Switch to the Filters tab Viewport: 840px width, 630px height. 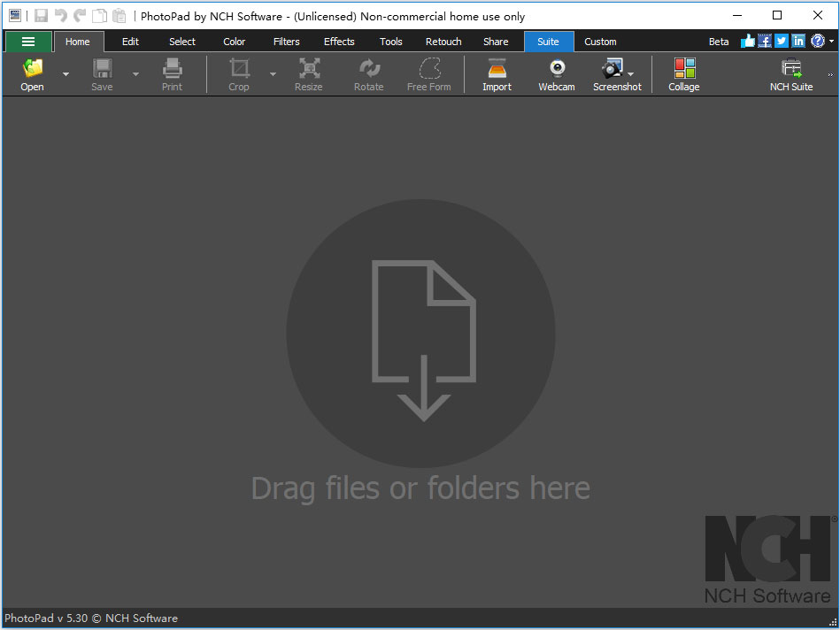[x=287, y=42]
